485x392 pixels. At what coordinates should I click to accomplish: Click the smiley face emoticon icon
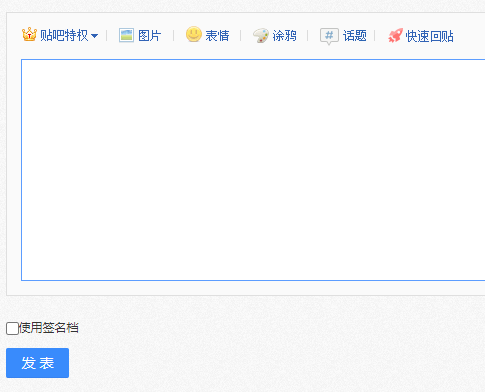pos(194,34)
